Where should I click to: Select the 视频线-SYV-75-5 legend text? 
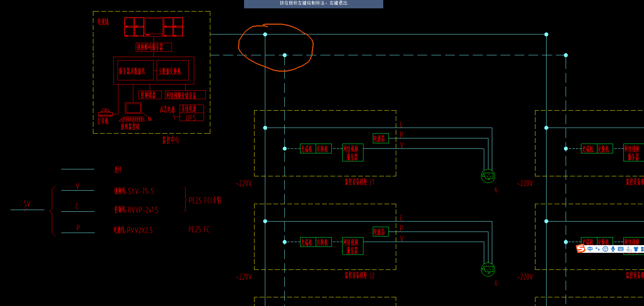[x=134, y=191]
